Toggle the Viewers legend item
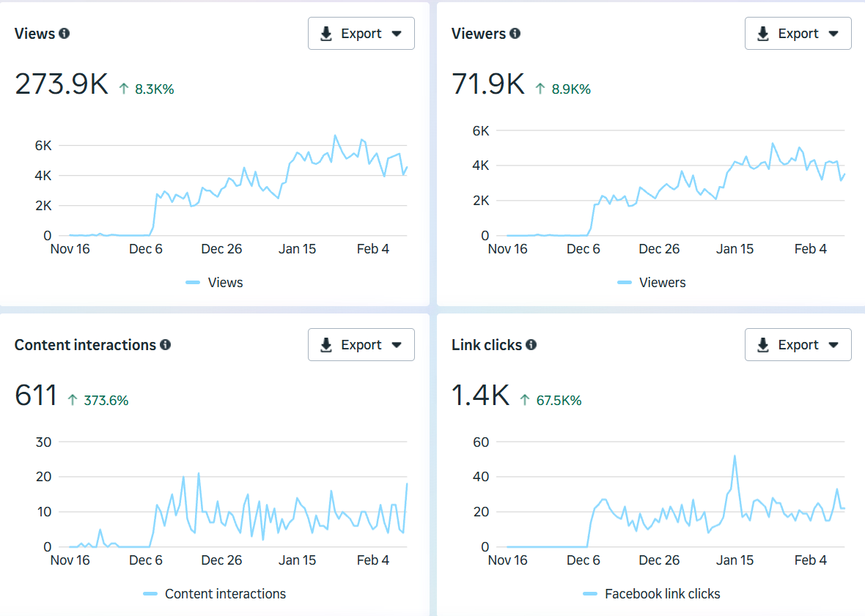865x616 pixels. click(x=651, y=282)
